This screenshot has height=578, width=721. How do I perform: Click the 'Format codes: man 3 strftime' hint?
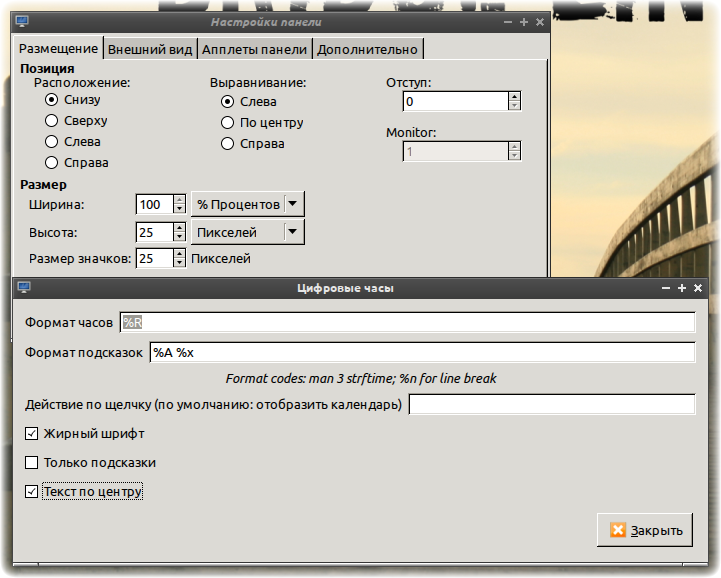360,378
